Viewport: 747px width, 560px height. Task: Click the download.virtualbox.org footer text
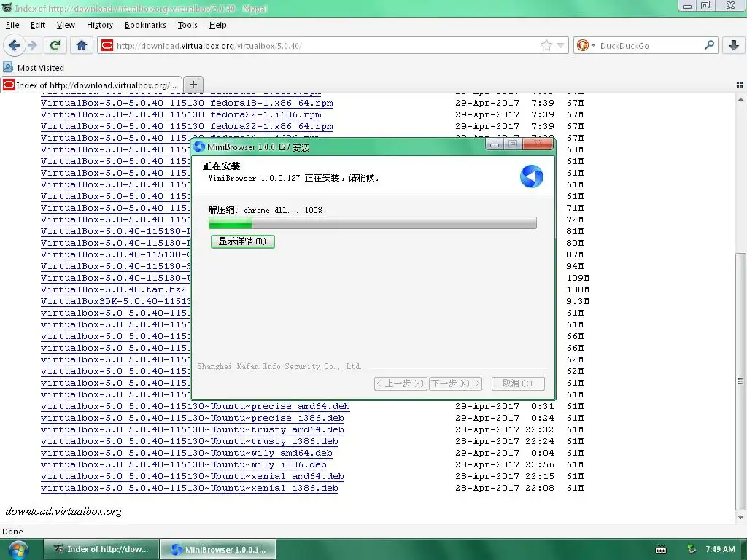pyautogui.click(x=63, y=511)
